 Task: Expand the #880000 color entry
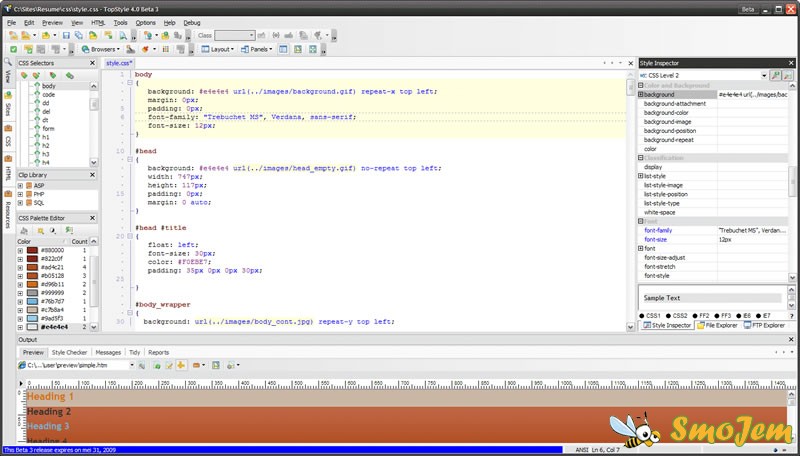pos(20,250)
